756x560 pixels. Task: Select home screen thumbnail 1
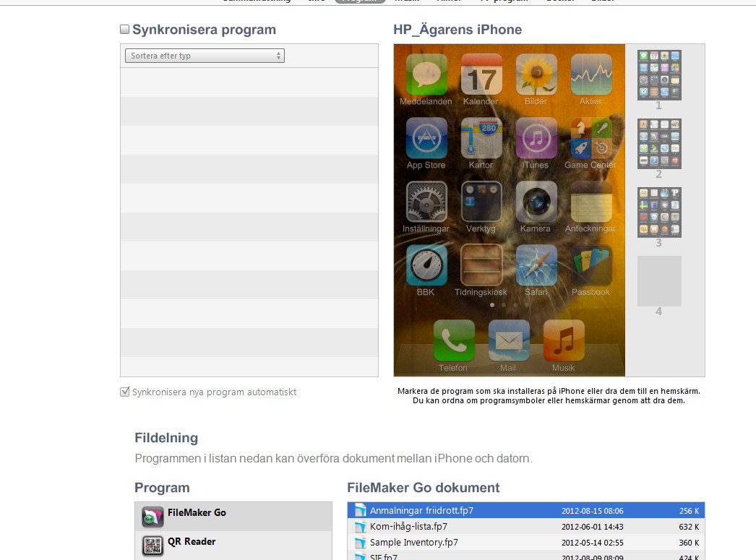point(659,75)
